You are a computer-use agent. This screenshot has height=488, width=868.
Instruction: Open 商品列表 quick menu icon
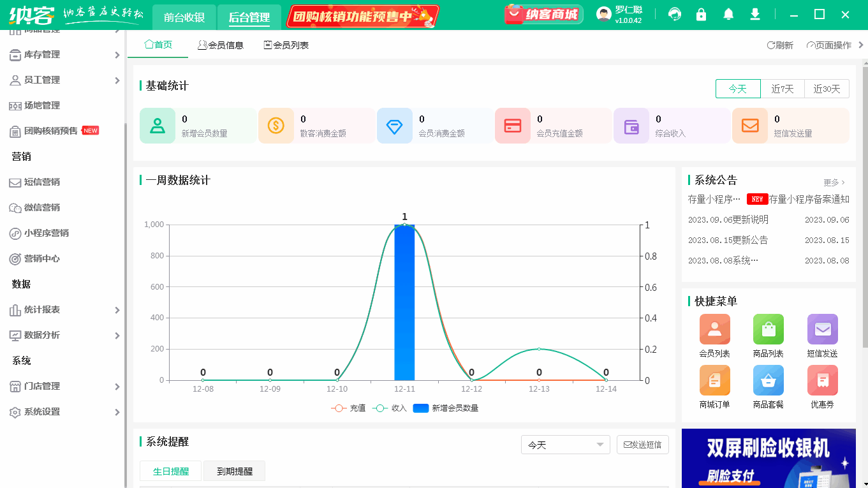[x=768, y=329]
